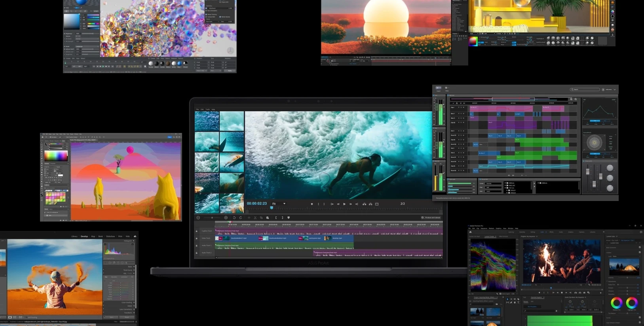Select the scissors cut icon in the video editor

pyautogui.click(x=255, y=218)
